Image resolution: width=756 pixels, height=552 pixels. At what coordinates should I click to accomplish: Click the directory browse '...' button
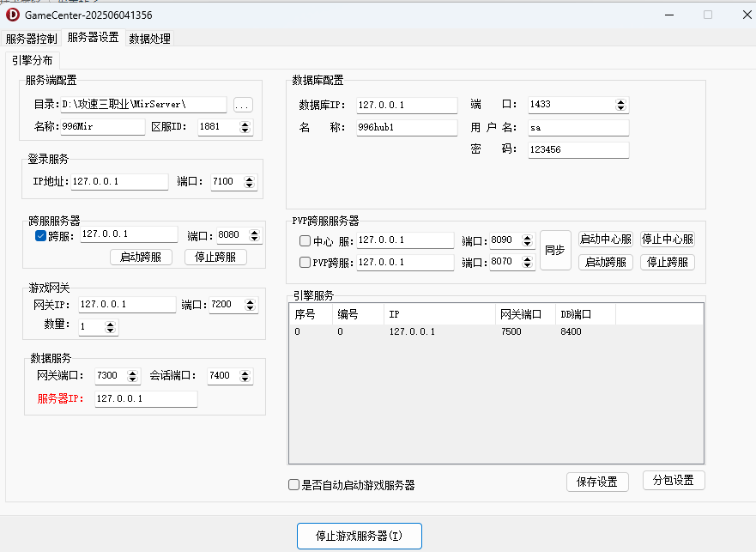[x=243, y=105]
